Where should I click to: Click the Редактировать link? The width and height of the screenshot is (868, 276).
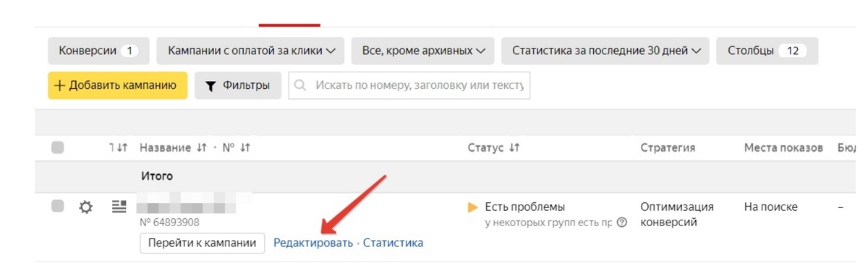click(x=313, y=243)
